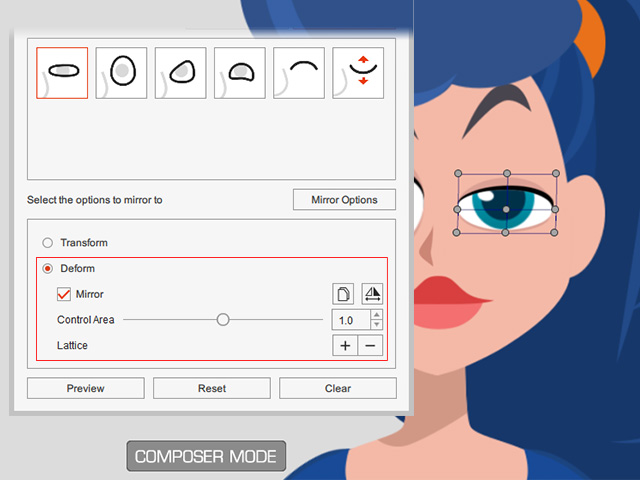Image resolution: width=640 pixels, height=480 pixels.
Task: Select the narrow flat eye shape preset
Action: (x=62, y=73)
